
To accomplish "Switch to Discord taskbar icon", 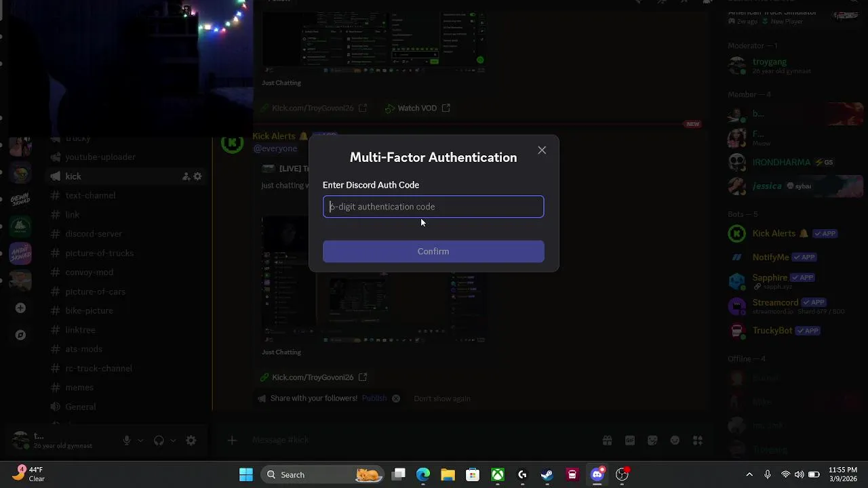I will pyautogui.click(x=597, y=475).
